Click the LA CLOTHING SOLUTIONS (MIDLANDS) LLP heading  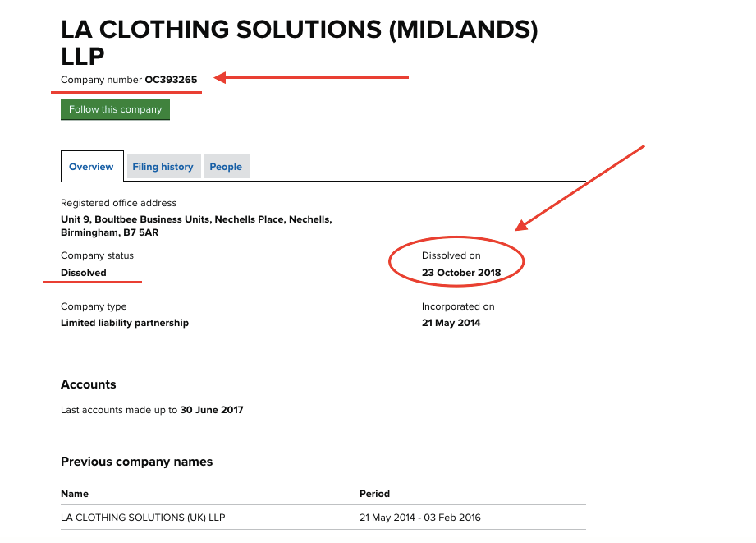tap(299, 42)
